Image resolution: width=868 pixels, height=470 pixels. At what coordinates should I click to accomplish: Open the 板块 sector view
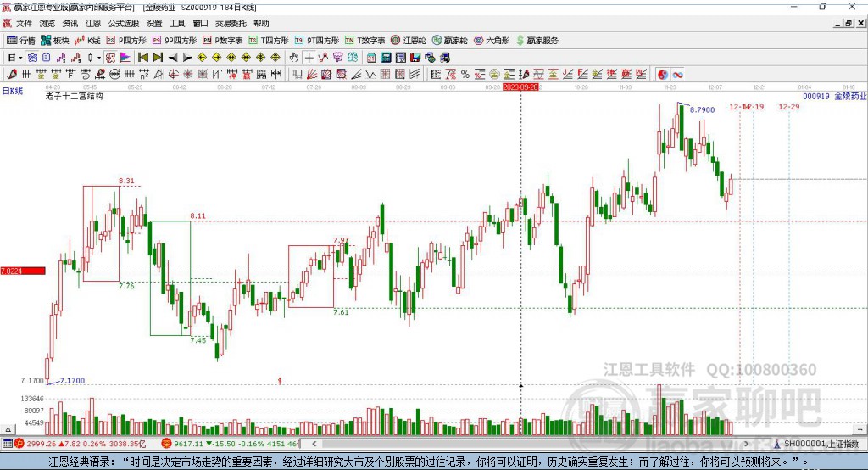coord(55,41)
